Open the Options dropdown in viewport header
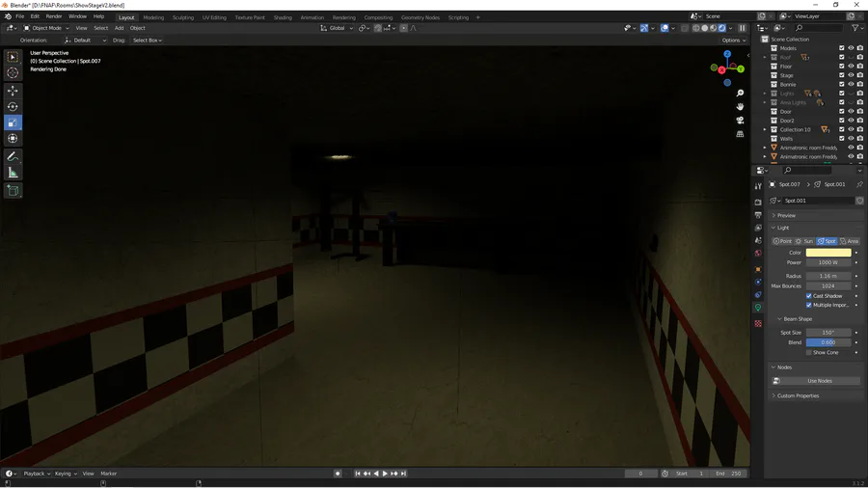Viewport: 868px width, 488px height. click(734, 41)
